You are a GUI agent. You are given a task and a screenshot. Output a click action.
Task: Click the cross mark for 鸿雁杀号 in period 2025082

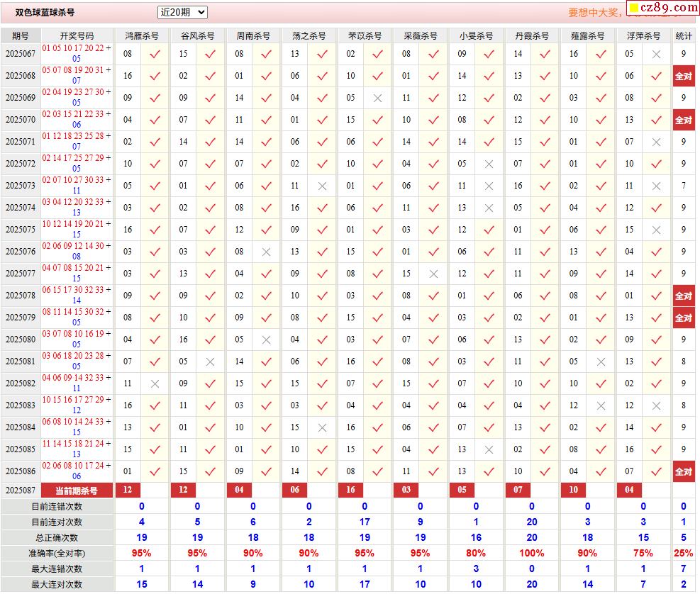coord(155,383)
